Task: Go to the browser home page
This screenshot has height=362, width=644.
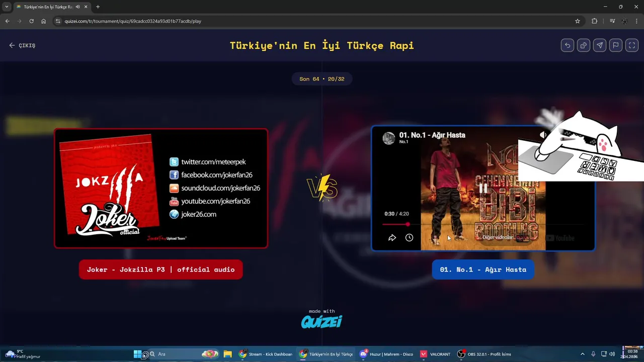Action: point(43,21)
